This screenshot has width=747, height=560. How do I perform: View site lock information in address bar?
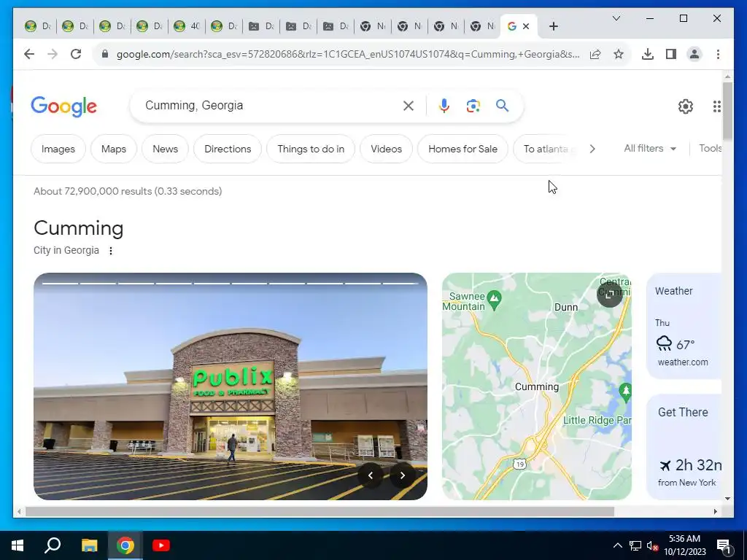(105, 54)
